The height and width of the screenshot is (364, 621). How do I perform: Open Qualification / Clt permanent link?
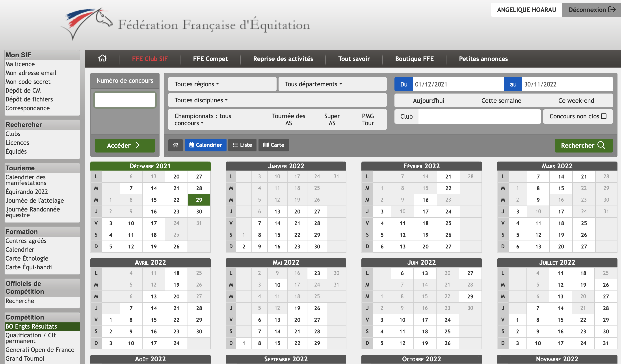coord(31,338)
